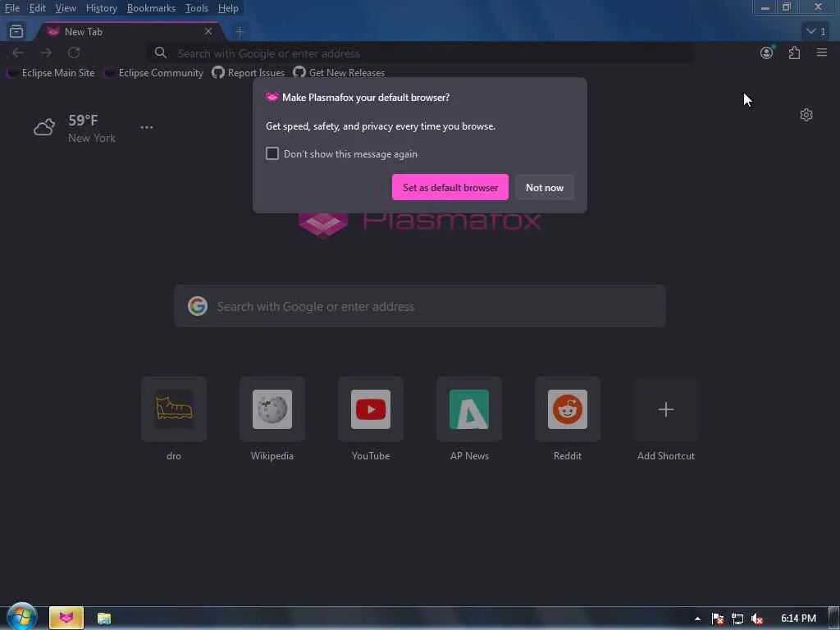Open Eclipse Community bookmark
The width and height of the screenshot is (840, 630).
[154, 72]
